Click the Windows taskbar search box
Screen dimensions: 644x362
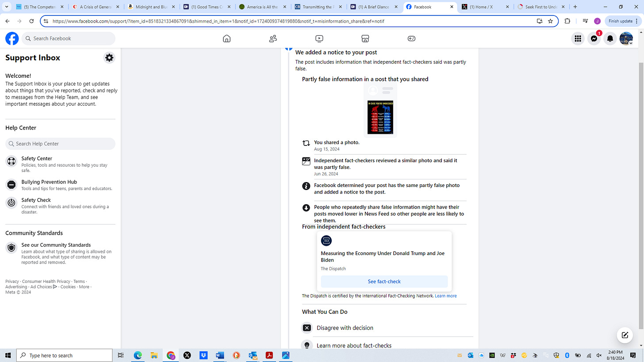coord(65,355)
